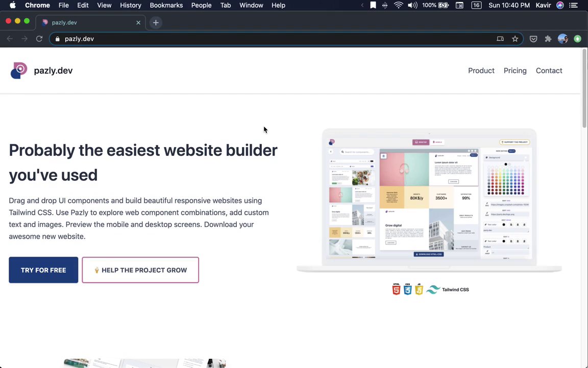Viewport: 588px width, 368px height.
Task: Open the volume control in menu bar
Action: tap(412, 5)
